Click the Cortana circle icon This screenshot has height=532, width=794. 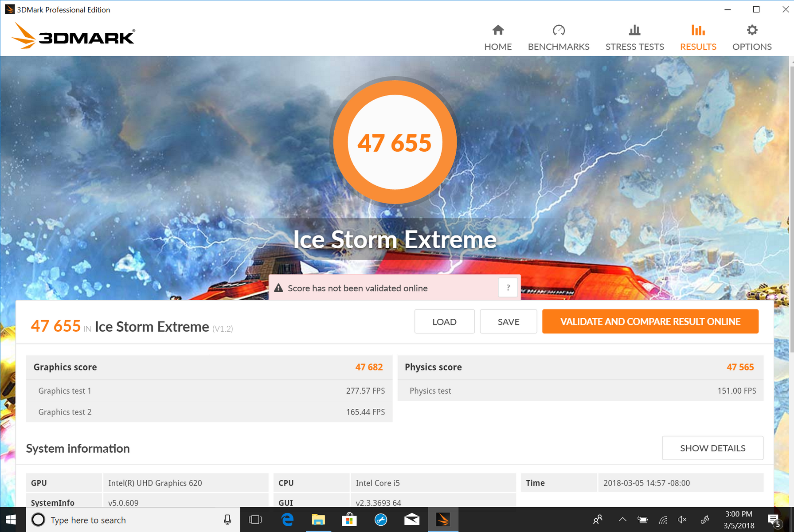(38, 520)
